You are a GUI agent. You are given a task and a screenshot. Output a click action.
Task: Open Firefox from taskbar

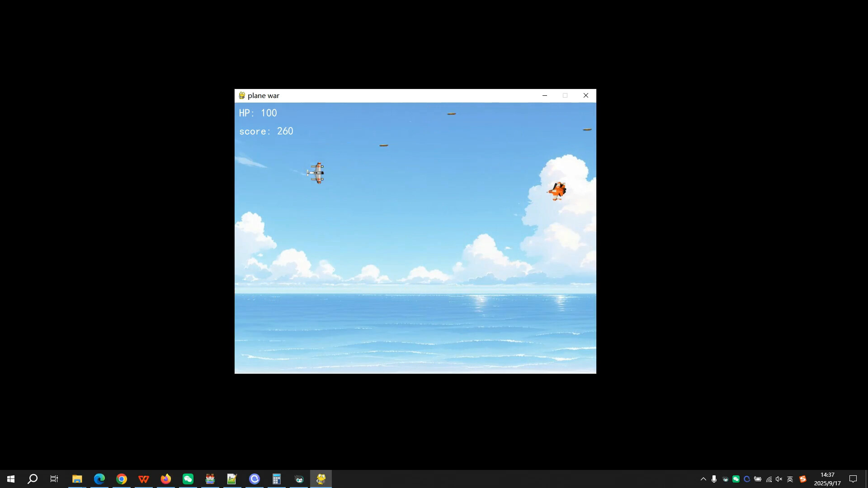click(166, 479)
